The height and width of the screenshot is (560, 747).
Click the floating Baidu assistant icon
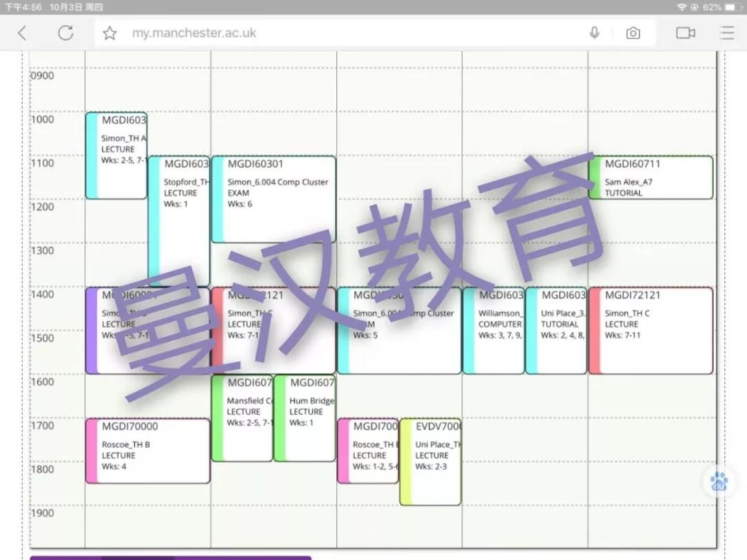point(718,480)
